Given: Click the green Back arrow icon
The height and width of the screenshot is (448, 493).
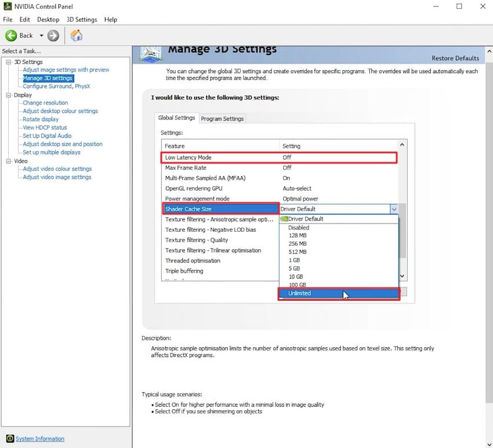Looking at the screenshot, I should [x=11, y=35].
